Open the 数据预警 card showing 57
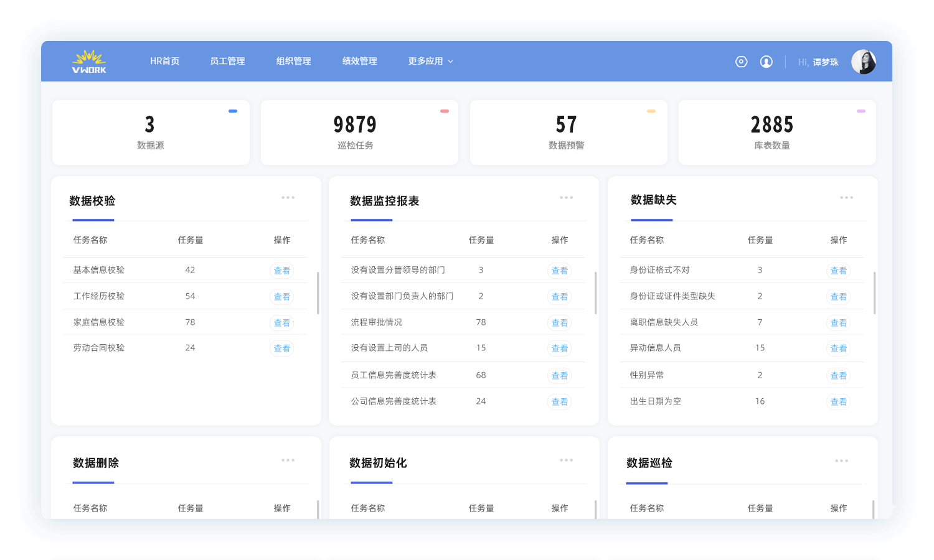The image size is (934, 560). [x=568, y=133]
